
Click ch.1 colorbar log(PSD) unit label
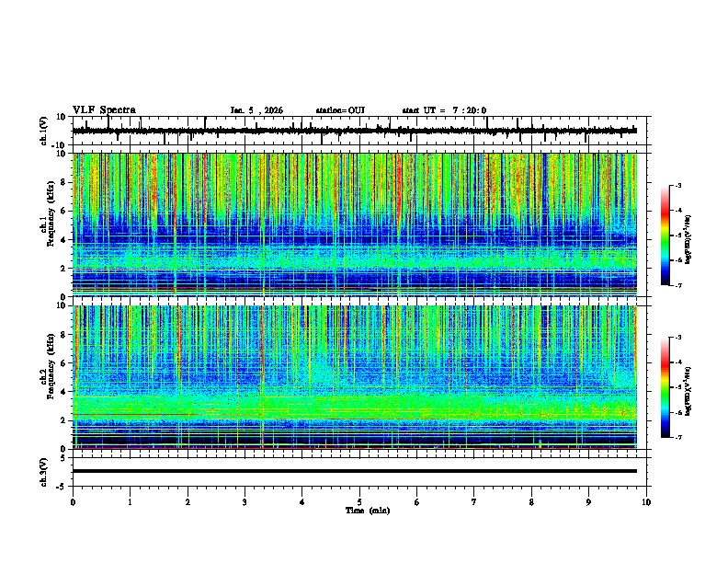click(x=688, y=239)
